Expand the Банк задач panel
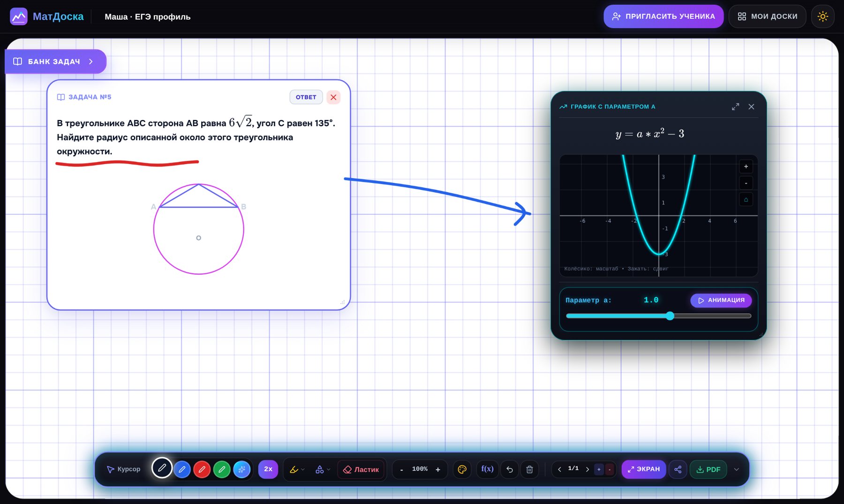The width and height of the screenshot is (844, 504). pos(55,61)
